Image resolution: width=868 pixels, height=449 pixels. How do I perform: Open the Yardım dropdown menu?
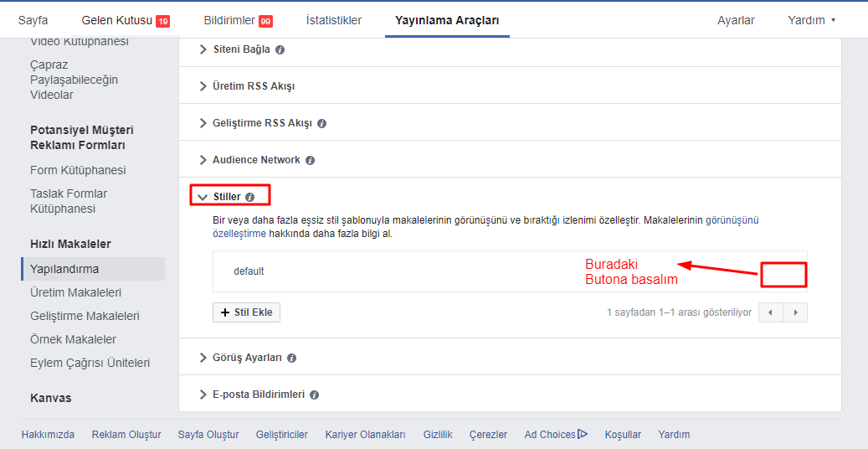click(811, 20)
